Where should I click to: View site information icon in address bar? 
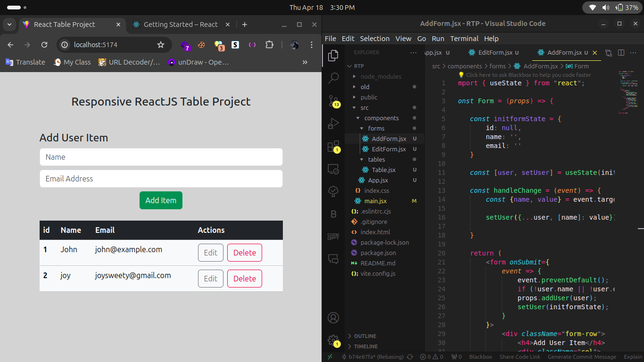65,45
